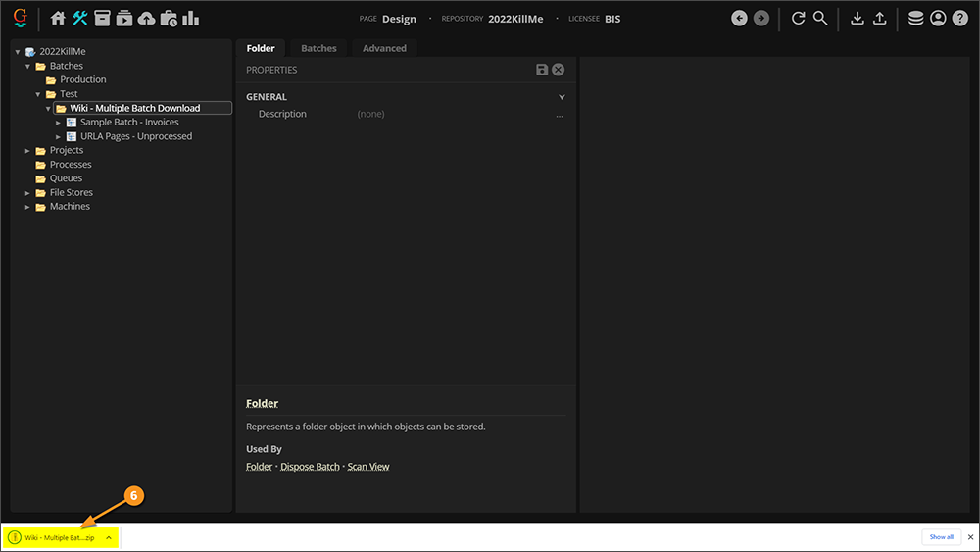Close the browser downloads bar

click(x=970, y=537)
